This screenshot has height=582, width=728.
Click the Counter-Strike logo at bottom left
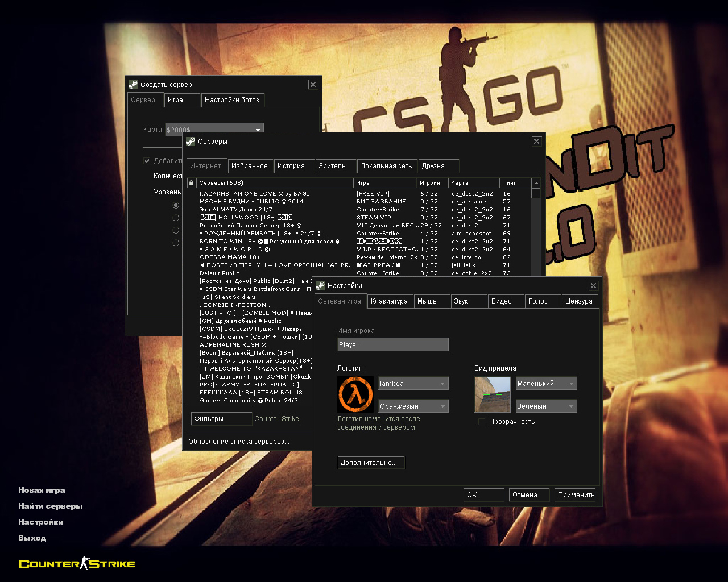click(x=76, y=563)
